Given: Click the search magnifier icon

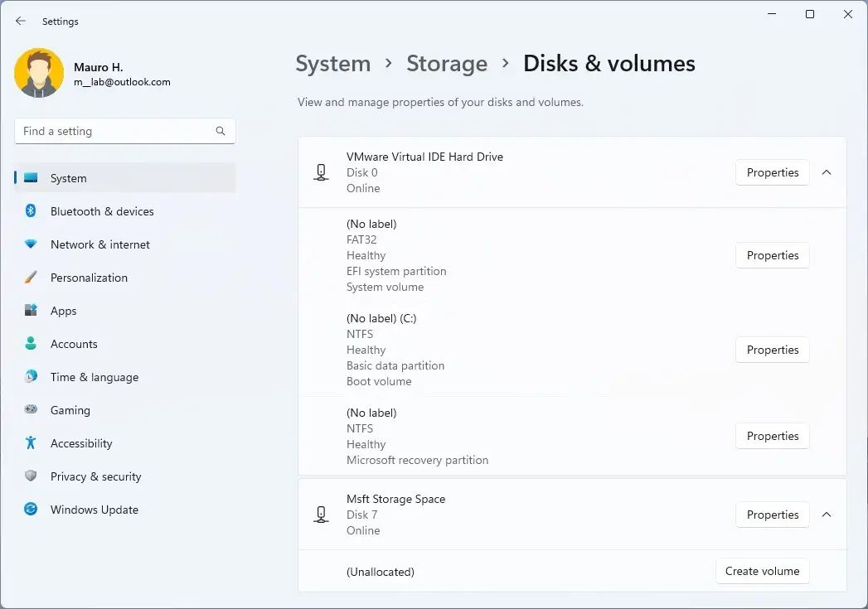Looking at the screenshot, I should 221,131.
